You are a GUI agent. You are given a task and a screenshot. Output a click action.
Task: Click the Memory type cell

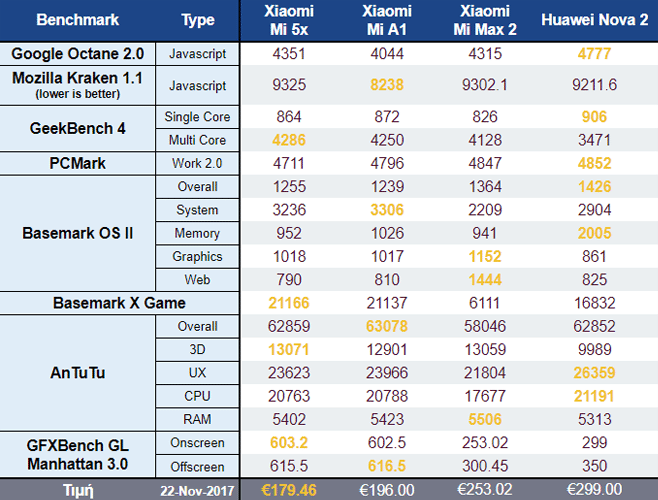coord(197,233)
